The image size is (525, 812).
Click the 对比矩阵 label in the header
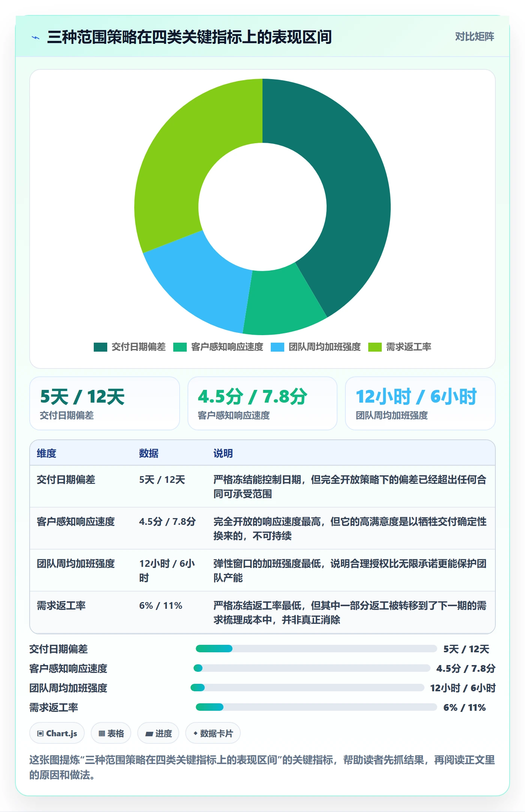(474, 37)
